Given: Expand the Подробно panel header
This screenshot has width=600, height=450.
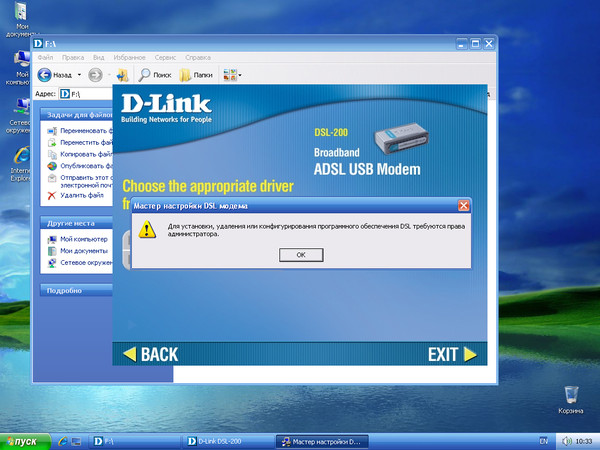Looking at the screenshot, I should click(x=77, y=290).
